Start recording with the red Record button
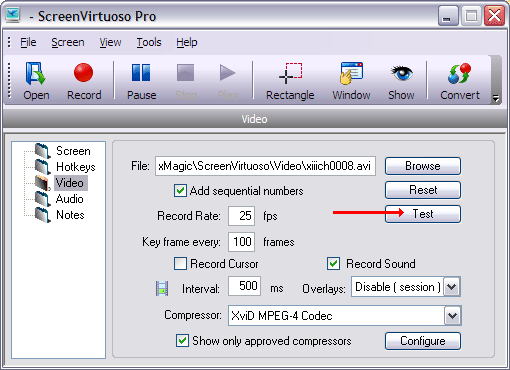This screenshot has height=370, width=510. 84,81
